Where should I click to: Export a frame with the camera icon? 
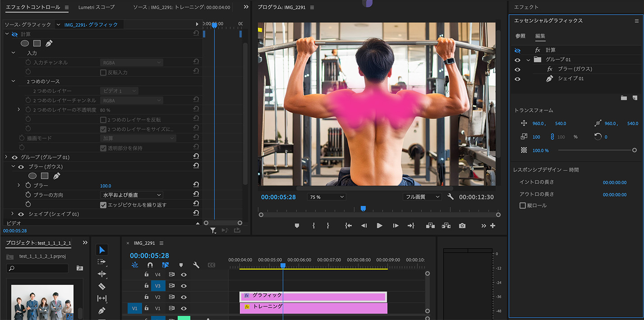tap(462, 225)
